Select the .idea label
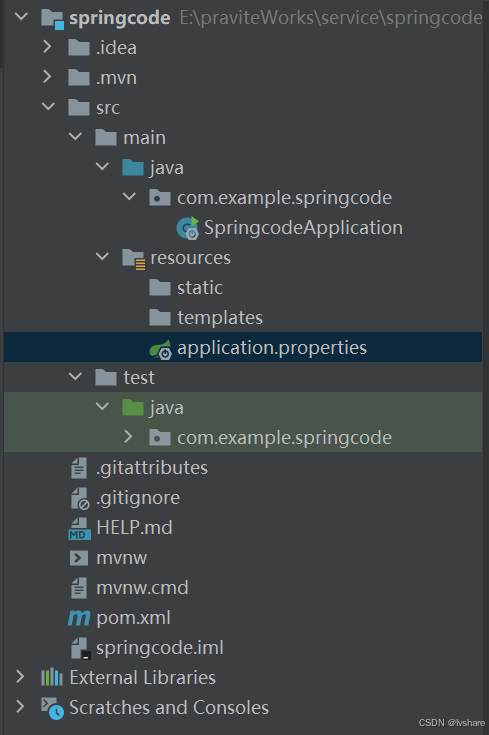489x735 pixels. pos(116,48)
